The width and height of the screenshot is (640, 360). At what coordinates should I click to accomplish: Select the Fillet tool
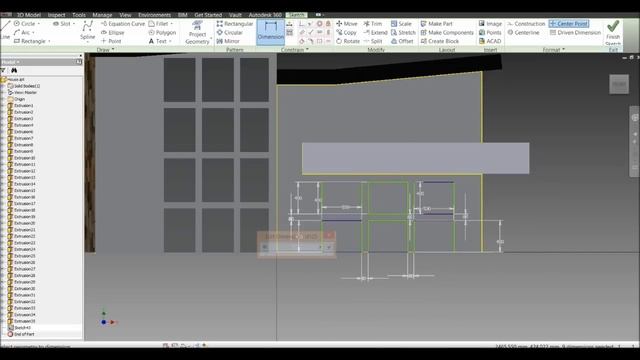tap(158, 24)
